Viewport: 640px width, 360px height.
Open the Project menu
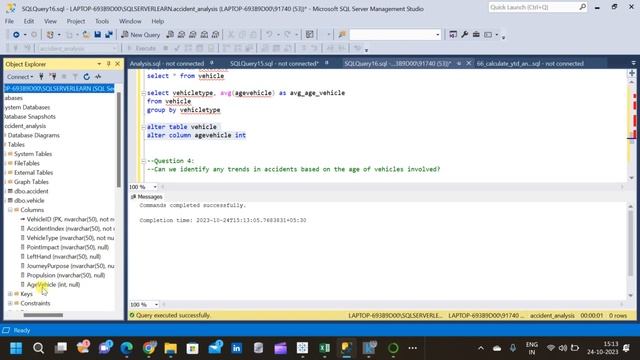(x=76, y=21)
